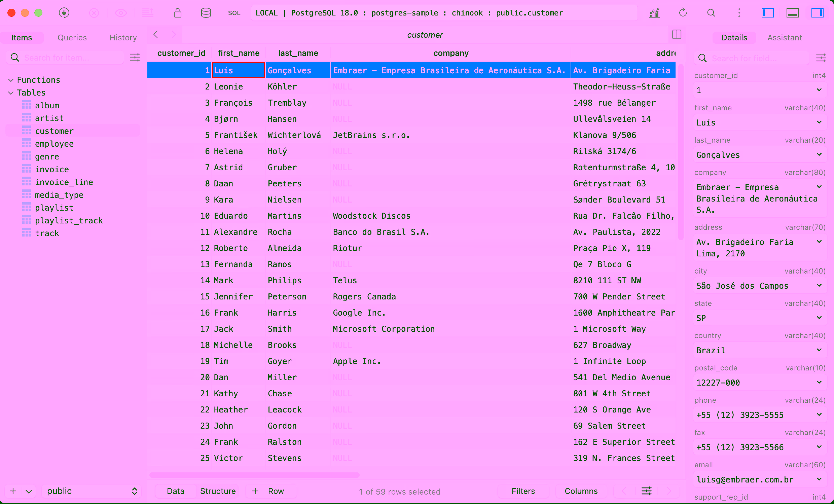This screenshot has width=834, height=504.
Task: Expand the country field dropdown for Brazil
Action: (x=819, y=350)
